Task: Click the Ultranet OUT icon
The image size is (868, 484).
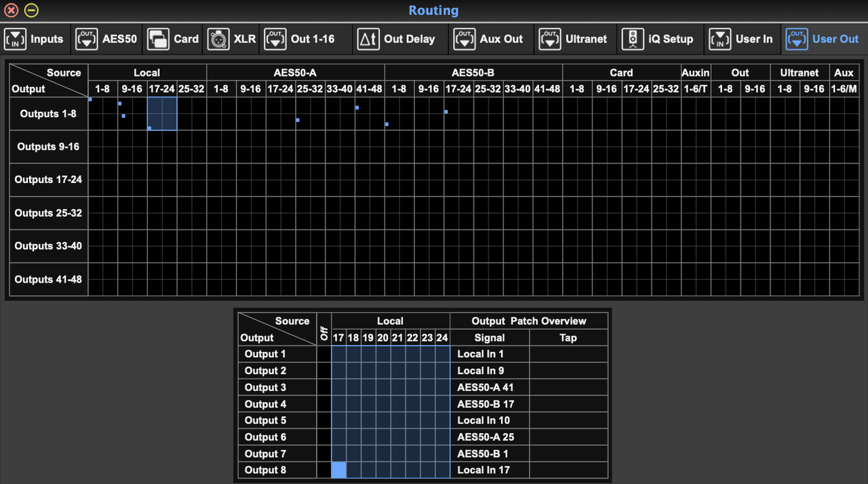Action: pos(550,39)
